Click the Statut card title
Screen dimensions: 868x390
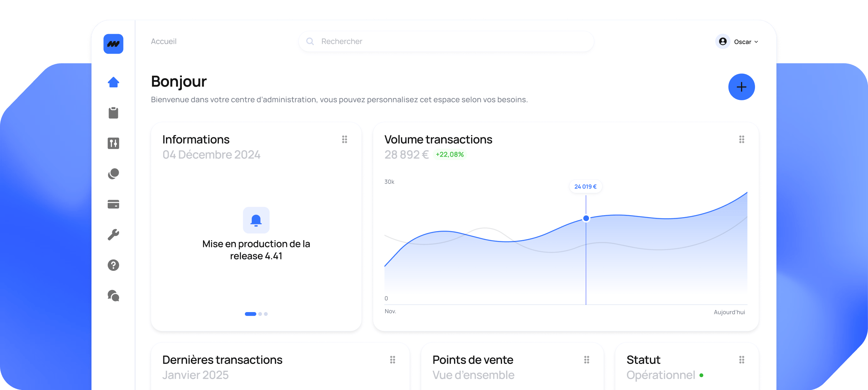tap(643, 360)
